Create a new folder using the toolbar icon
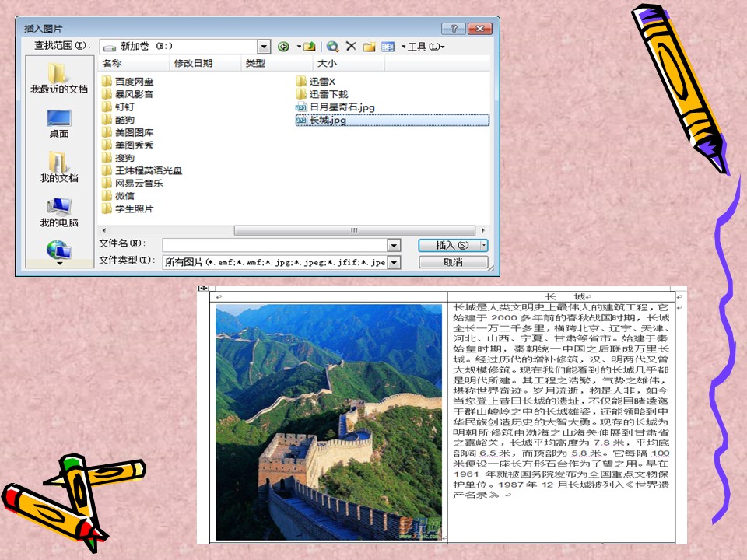Screen dimensions: 747x560 pyautogui.click(x=369, y=46)
